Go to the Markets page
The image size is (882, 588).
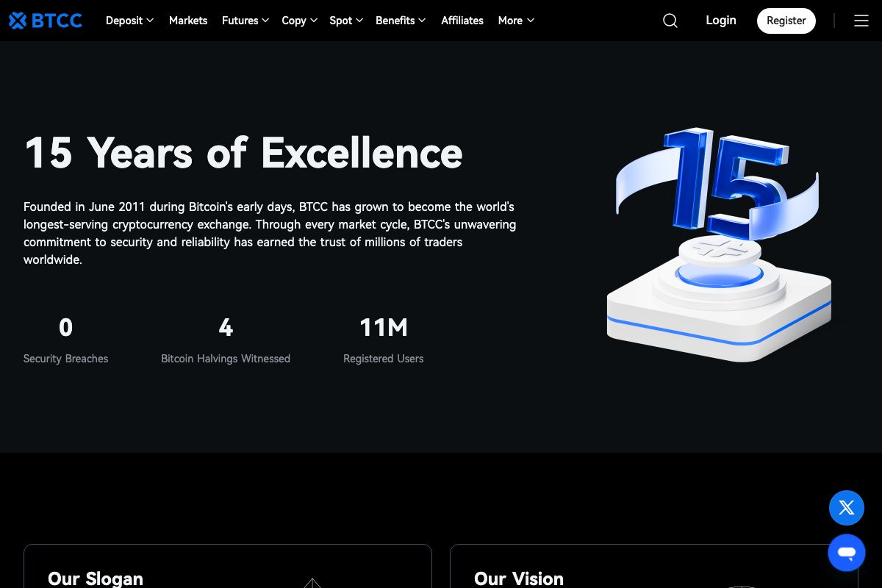188,21
